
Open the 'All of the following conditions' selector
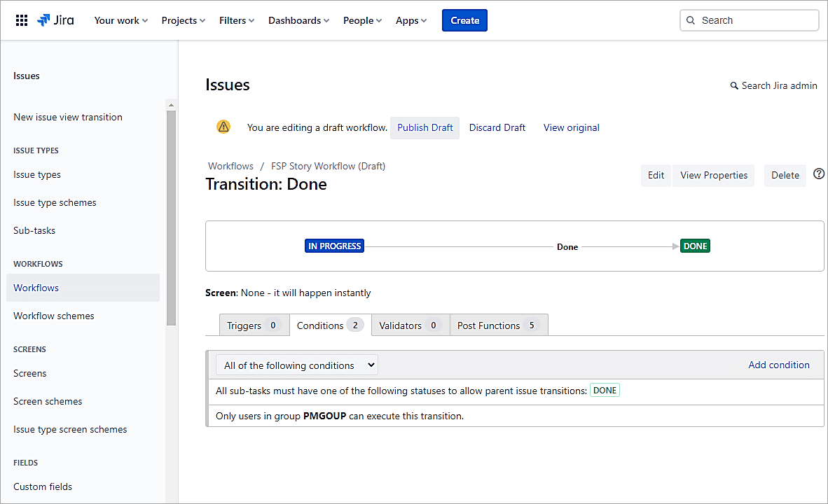pyautogui.click(x=296, y=365)
